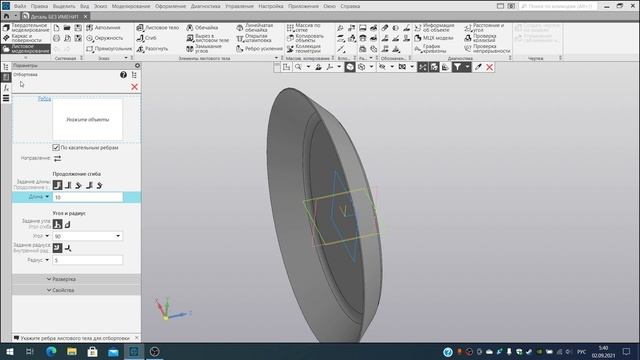The image size is (640, 360).
Task: Select first Задание длины length mode
Action: tap(58, 185)
